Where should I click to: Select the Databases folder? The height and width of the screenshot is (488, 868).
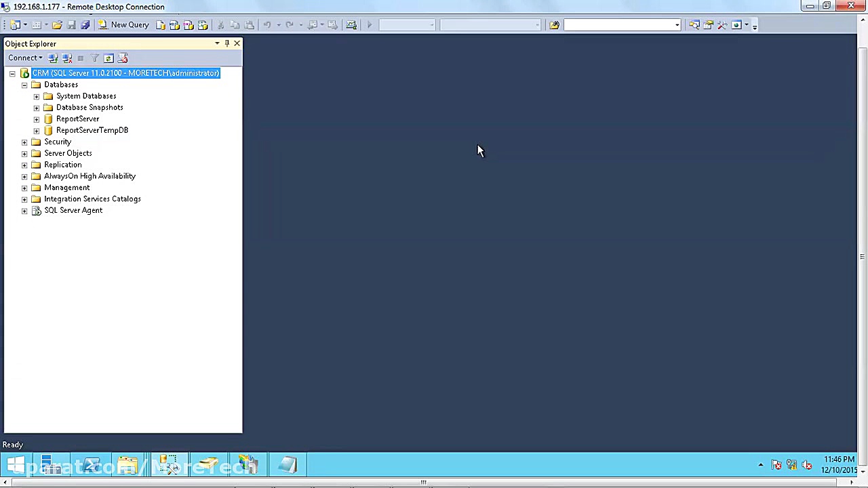pyautogui.click(x=61, y=85)
